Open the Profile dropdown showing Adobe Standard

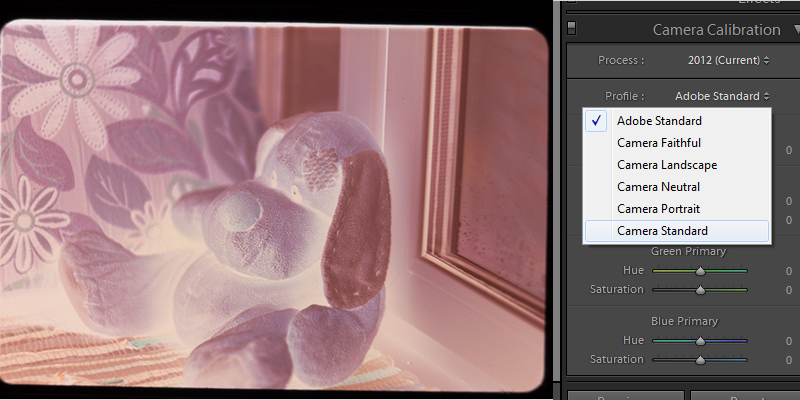pyautogui.click(x=722, y=96)
